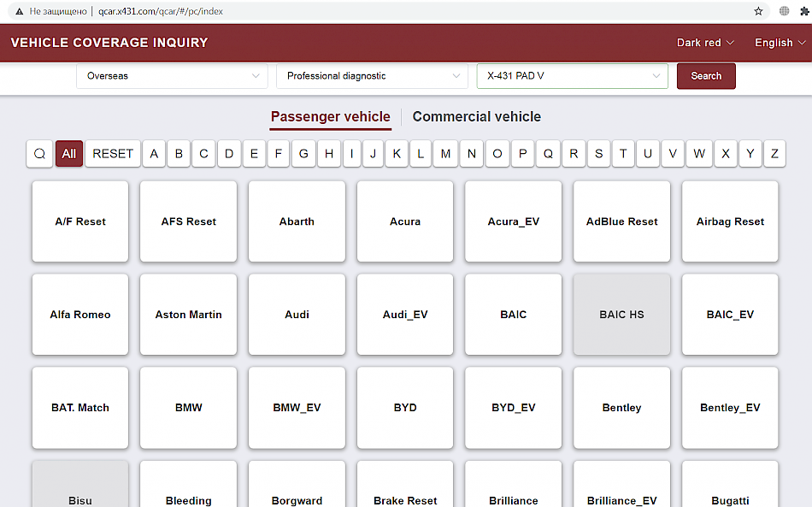812x507 pixels.
Task: Filter brands by letter A
Action: click(x=154, y=154)
